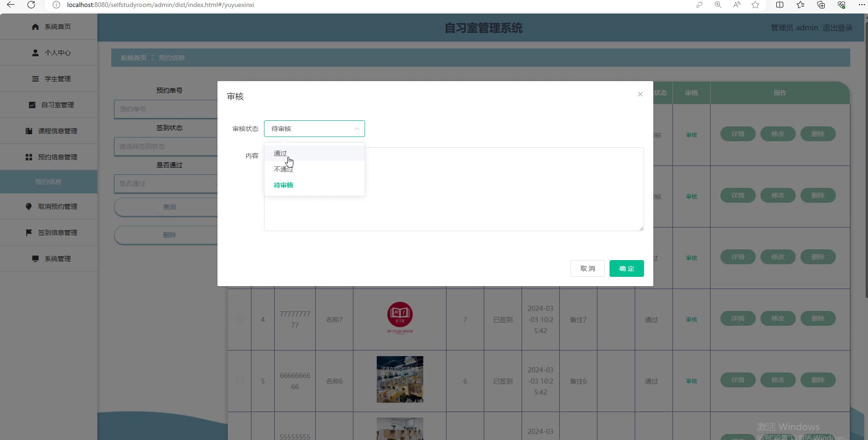Choose 不通过 in the status list
This screenshot has width=868, height=440.
(314, 169)
